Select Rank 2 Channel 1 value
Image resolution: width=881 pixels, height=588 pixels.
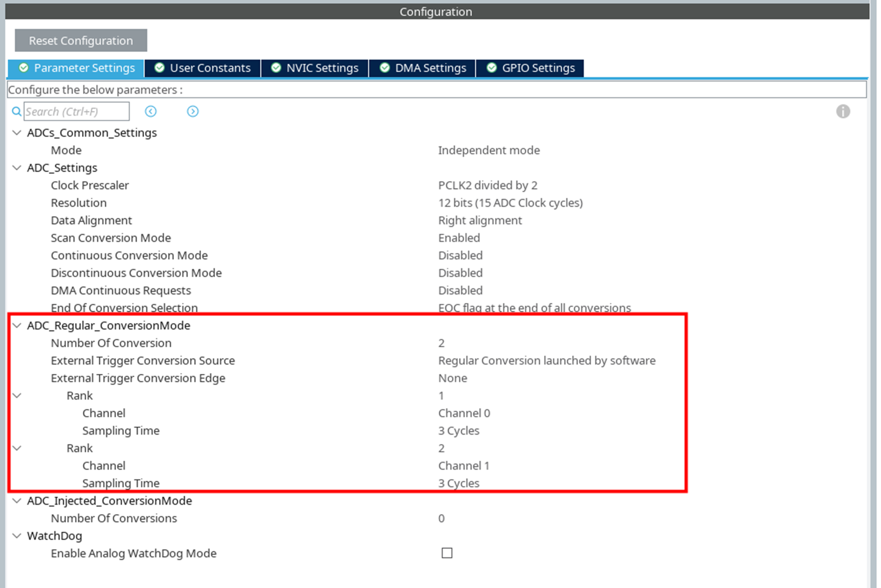click(463, 466)
